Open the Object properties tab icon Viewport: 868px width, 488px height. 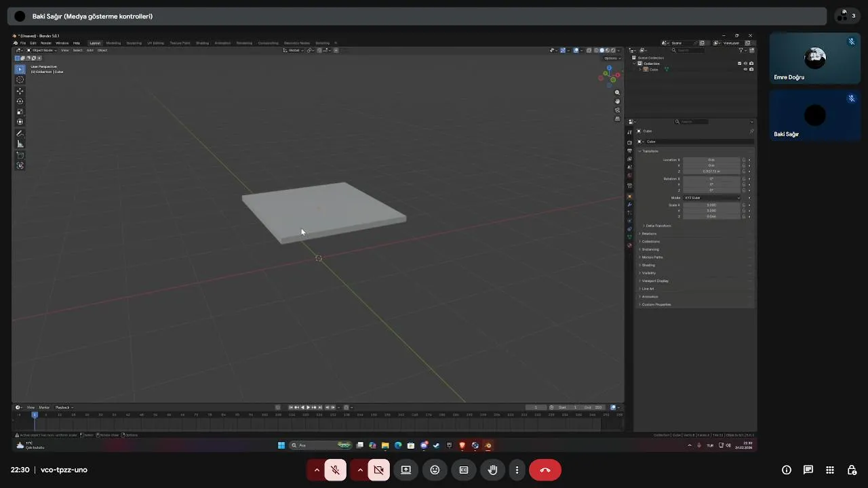pyautogui.click(x=629, y=197)
